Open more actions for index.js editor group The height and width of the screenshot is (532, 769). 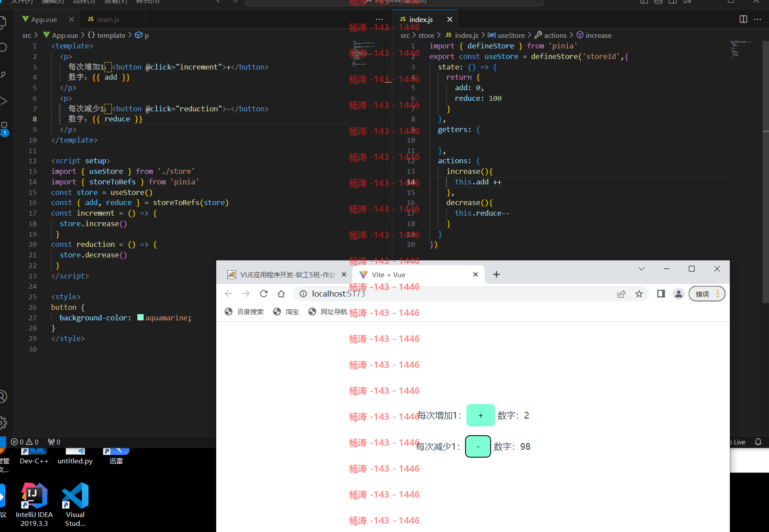[758, 19]
